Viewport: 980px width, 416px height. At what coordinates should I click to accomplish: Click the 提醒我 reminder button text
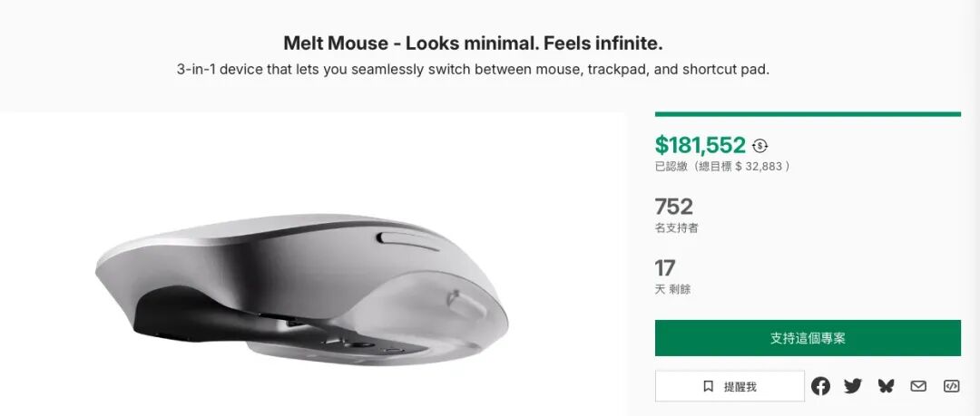pos(740,386)
